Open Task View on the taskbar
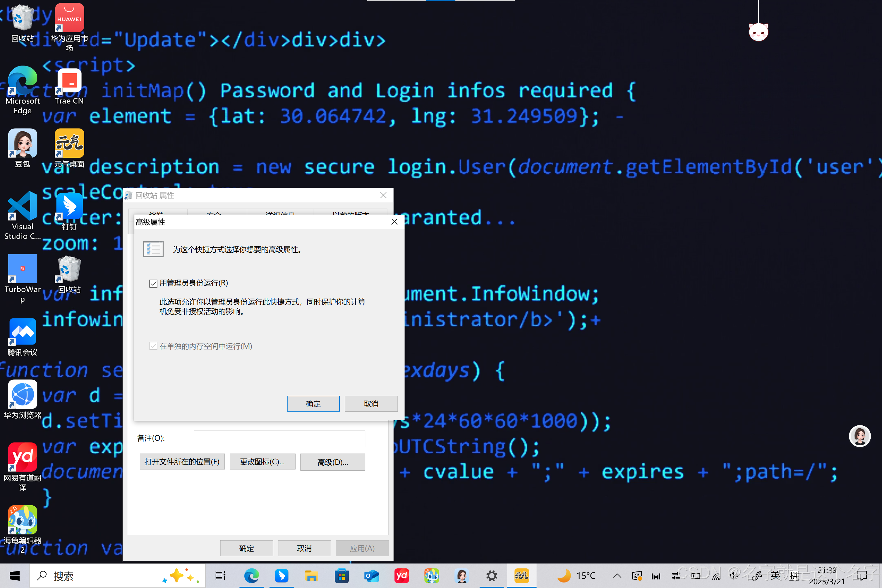 (x=220, y=576)
